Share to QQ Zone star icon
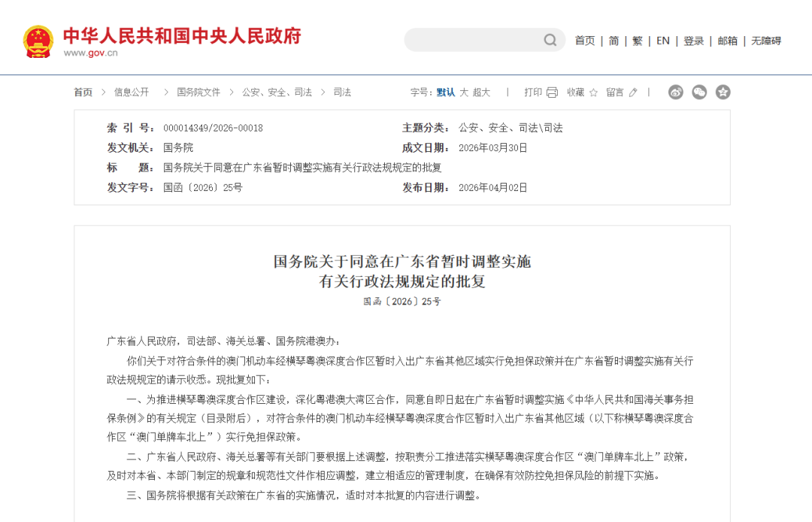 [723, 93]
